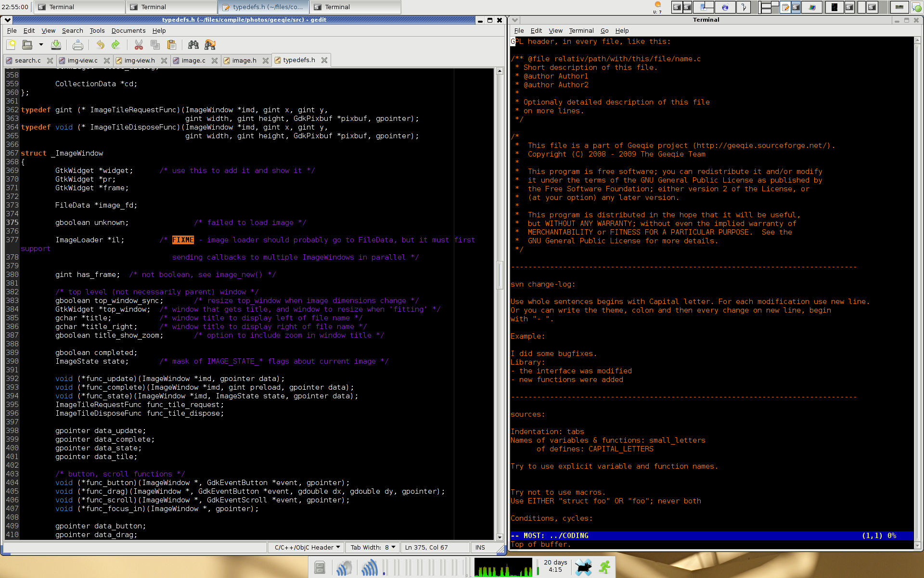Undo the last edit
Screen dimensions: 924x578
[100, 45]
